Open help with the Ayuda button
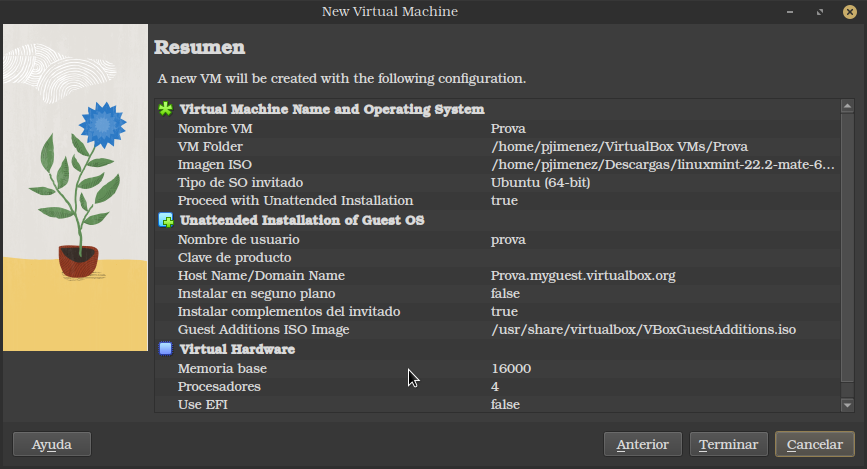Screen dimensions: 867x469 [x=52, y=444]
